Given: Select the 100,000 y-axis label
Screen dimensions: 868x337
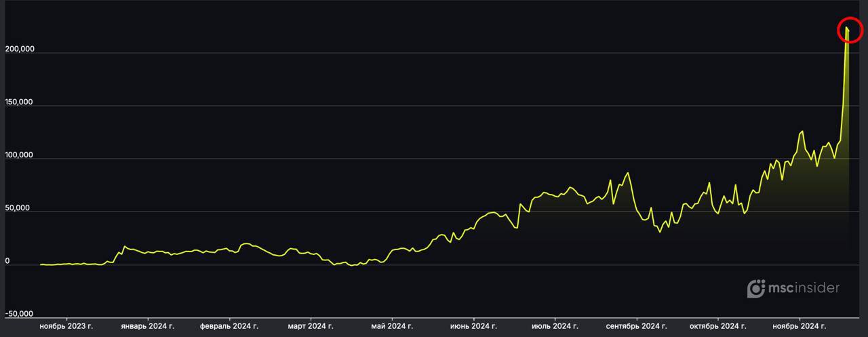Looking at the screenshot, I should coord(20,156).
